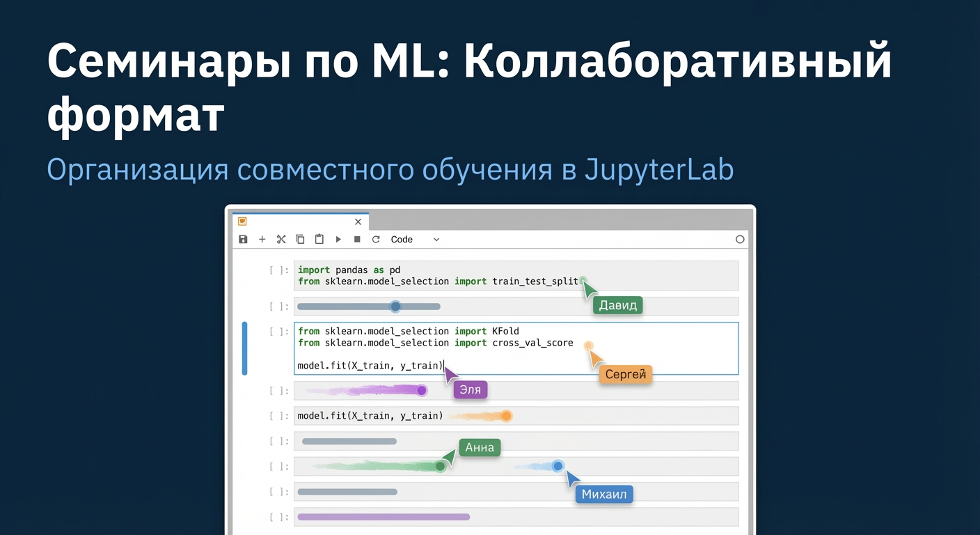The image size is (980, 535).
Task: Click the Paste cells clipboard icon
Action: [x=319, y=239]
